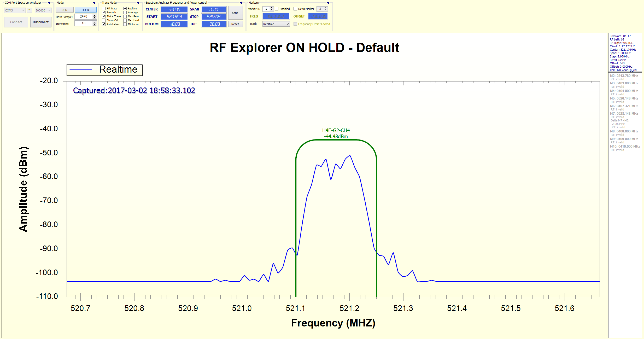Image resolution: width=644 pixels, height=339 pixels.
Task: Decrease the Marker ID number
Action: (x=272, y=10)
